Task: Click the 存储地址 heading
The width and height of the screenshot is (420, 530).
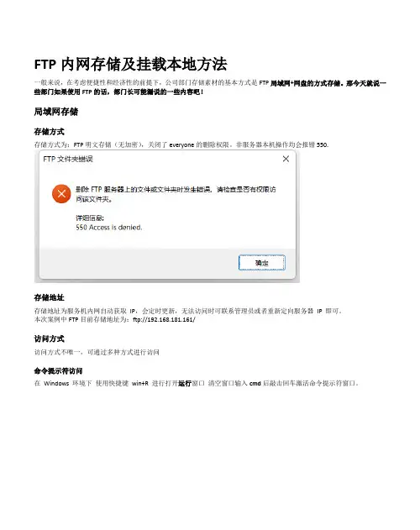Action: pos(49,297)
